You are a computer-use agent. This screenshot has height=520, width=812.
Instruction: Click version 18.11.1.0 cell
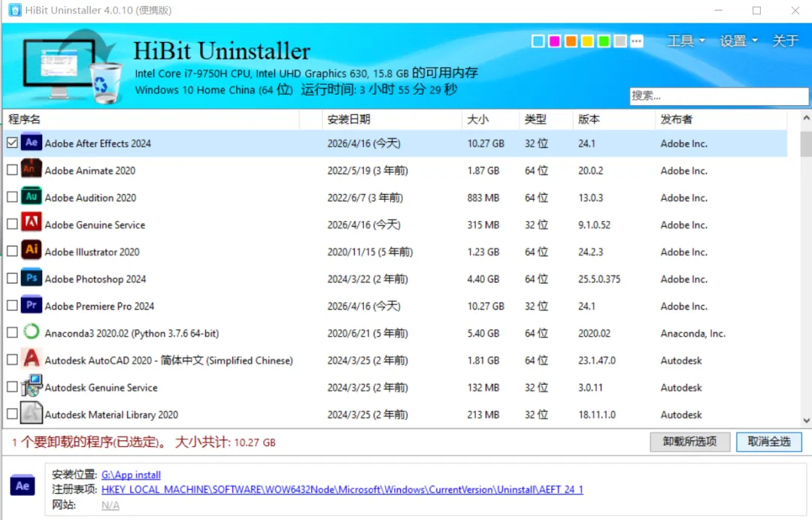[x=596, y=415]
